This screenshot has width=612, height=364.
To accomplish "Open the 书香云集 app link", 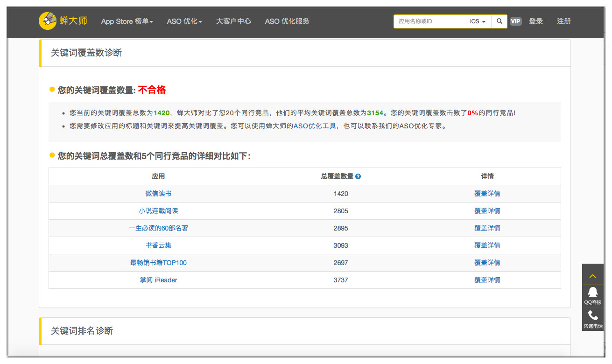I will point(158,245).
